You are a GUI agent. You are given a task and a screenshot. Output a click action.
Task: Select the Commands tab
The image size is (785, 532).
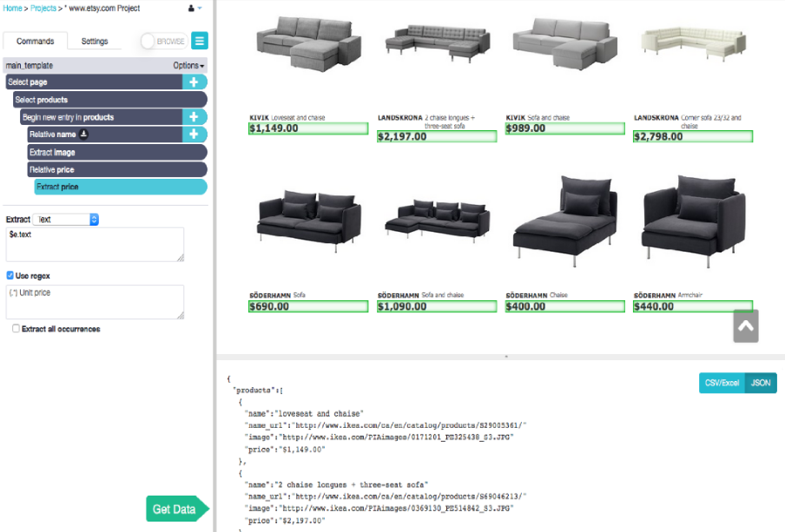[36, 41]
